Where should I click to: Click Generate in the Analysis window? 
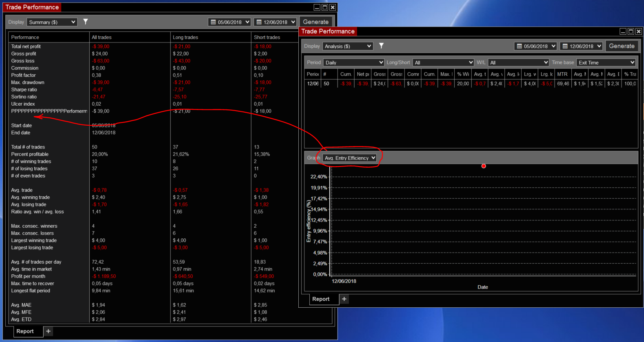click(622, 46)
